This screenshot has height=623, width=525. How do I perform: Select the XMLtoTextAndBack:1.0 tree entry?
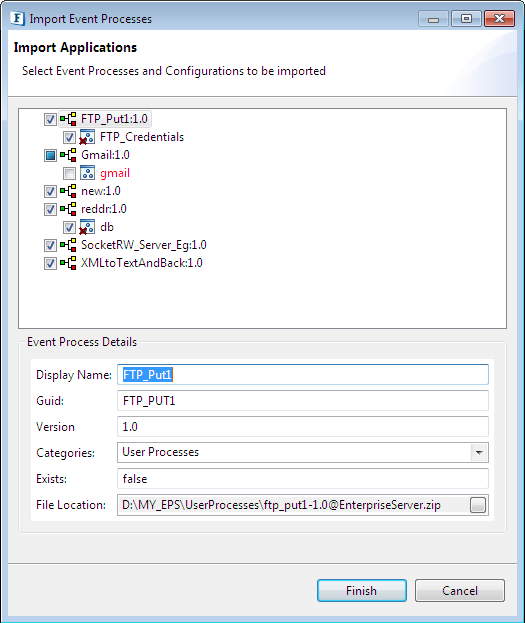[142, 263]
